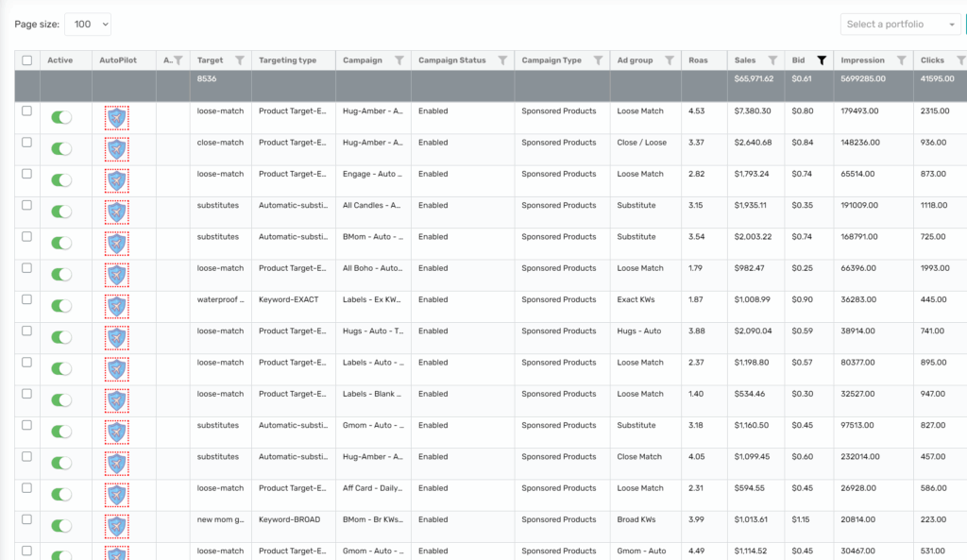Toggle Active switch for new mom keyword row
The image size is (967, 560).
[x=61, y=526]
